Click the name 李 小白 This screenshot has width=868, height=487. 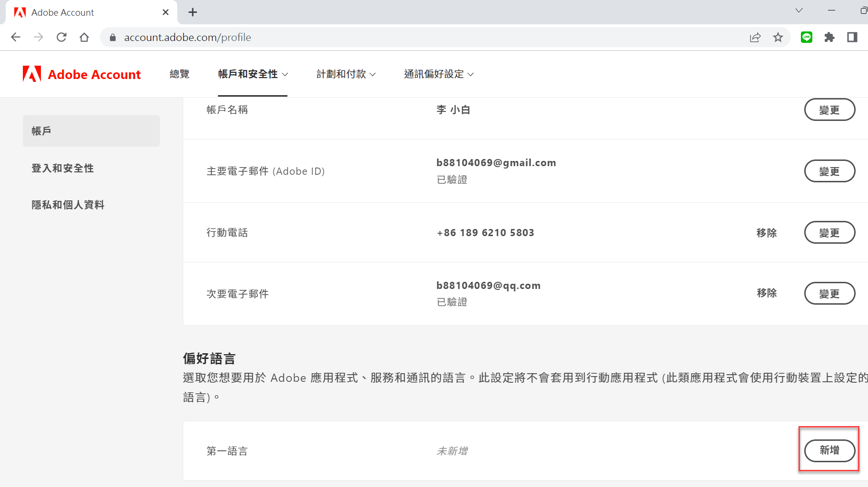click(x=453, y=110)
